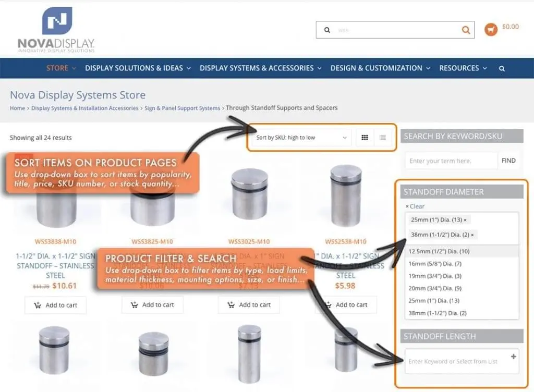534x392 pixels.
Task: Select 25mm (1") Dia. (13) list option
Action: click(x=462, y=301)
